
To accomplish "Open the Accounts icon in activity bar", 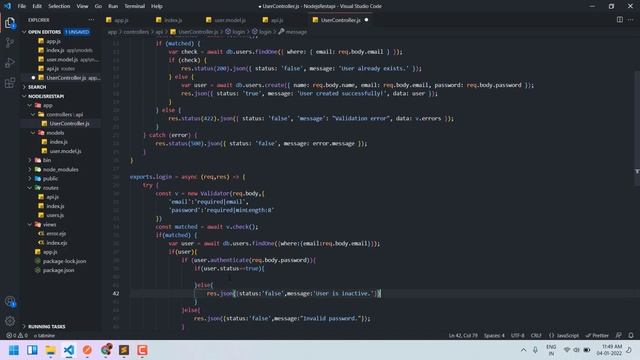I will coord(10,302).
